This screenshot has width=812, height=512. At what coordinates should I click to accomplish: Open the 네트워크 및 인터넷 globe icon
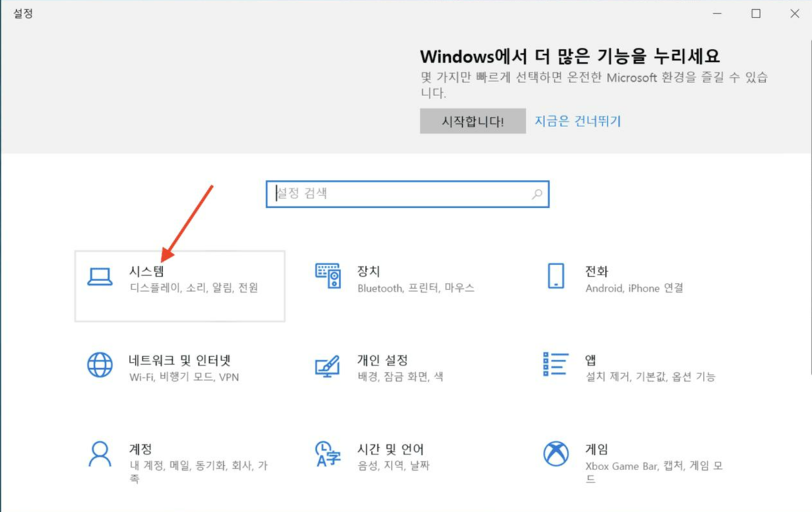click(100, 364)
